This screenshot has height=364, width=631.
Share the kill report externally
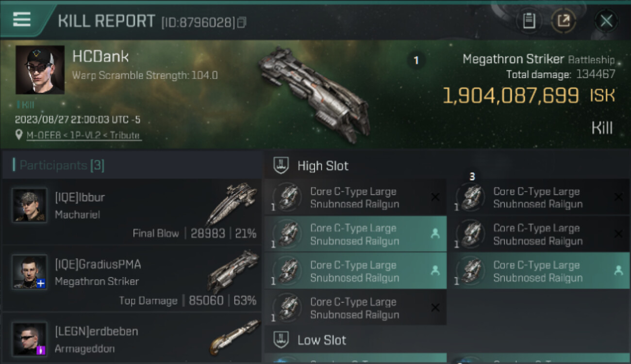(564, 21)
